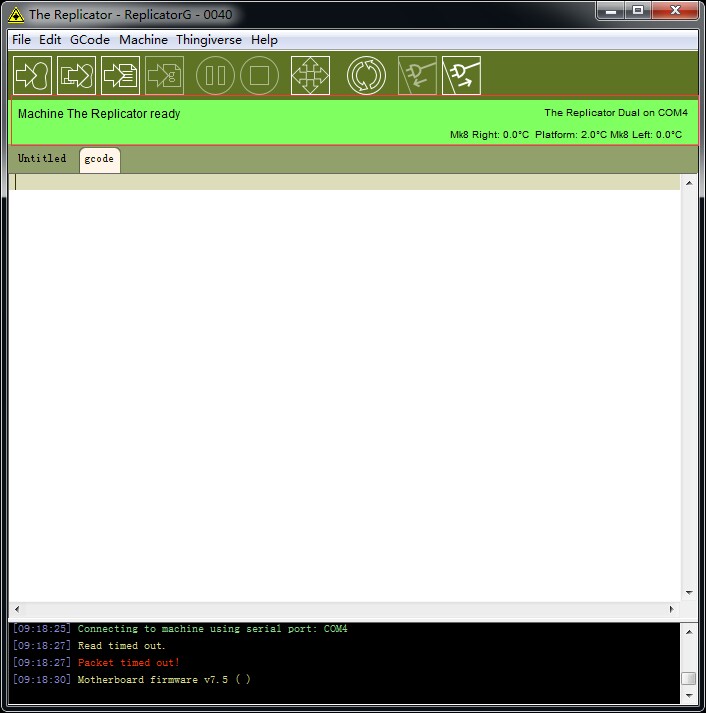Screen dimensions: 706x713
Task: Click the 'Mk8 Right: 0.0°C' temperature reading
Action: (490, 135)
